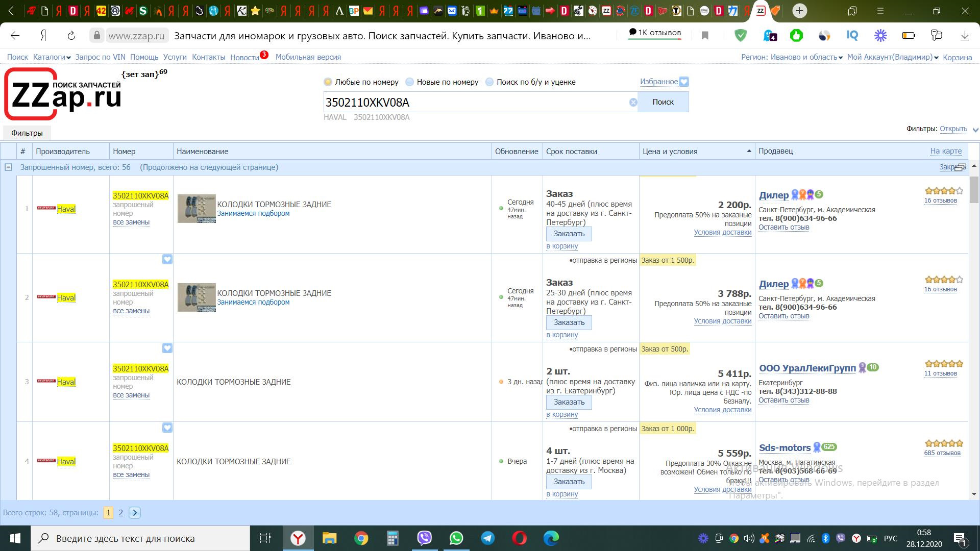
Task: Open ООО УралЛекиГрупп seller link
Action: click(x=807, y=368)
